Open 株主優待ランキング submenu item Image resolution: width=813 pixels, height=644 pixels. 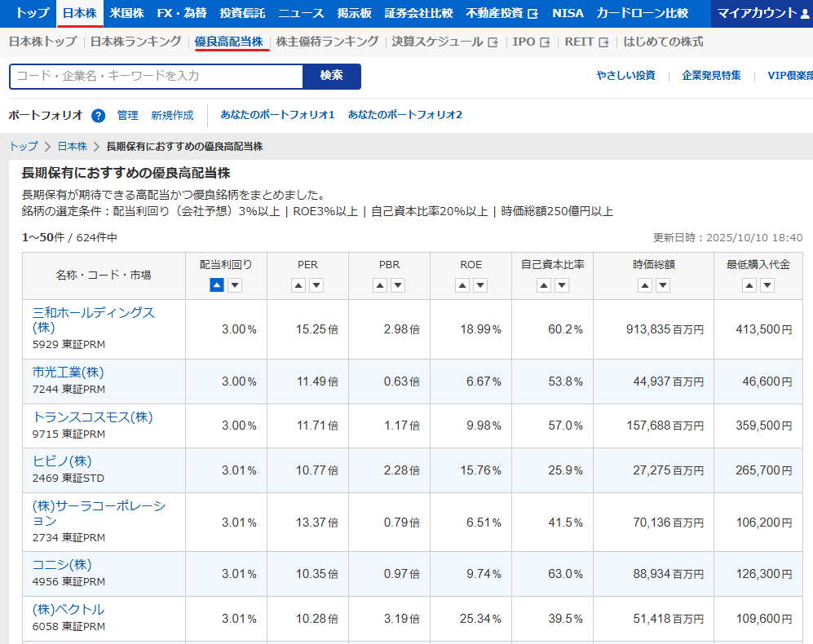pyautogui.click(x=327, y=42)
